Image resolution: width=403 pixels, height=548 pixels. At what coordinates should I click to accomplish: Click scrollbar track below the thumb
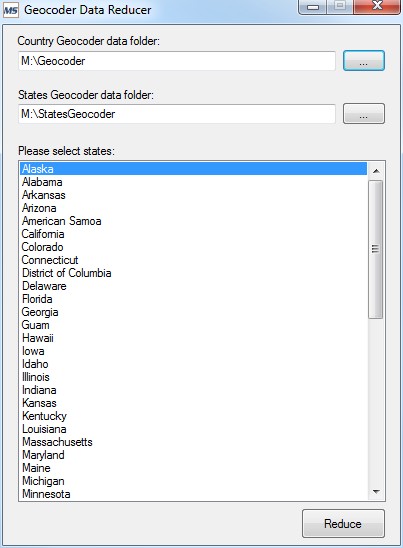pyautogui.click(x=376, y=401)
